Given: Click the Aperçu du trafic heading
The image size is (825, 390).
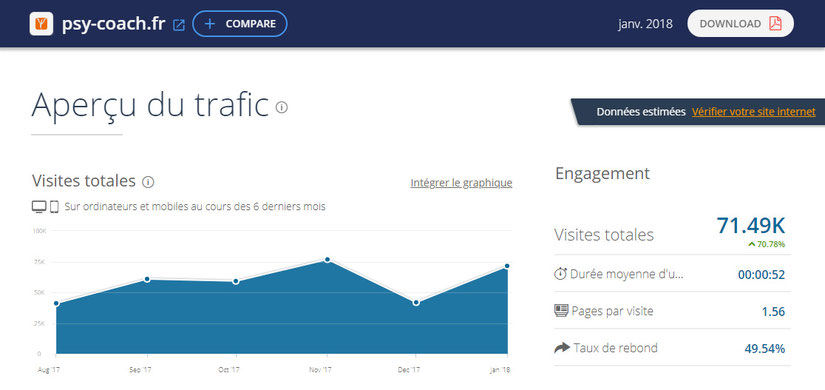Looking at the screenshot, I should tap(150, 105).
